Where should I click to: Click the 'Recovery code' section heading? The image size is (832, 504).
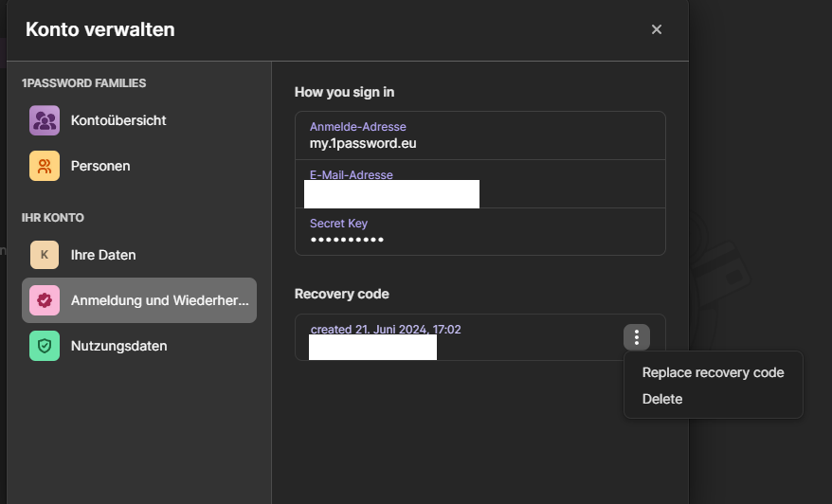coord(341,294)
